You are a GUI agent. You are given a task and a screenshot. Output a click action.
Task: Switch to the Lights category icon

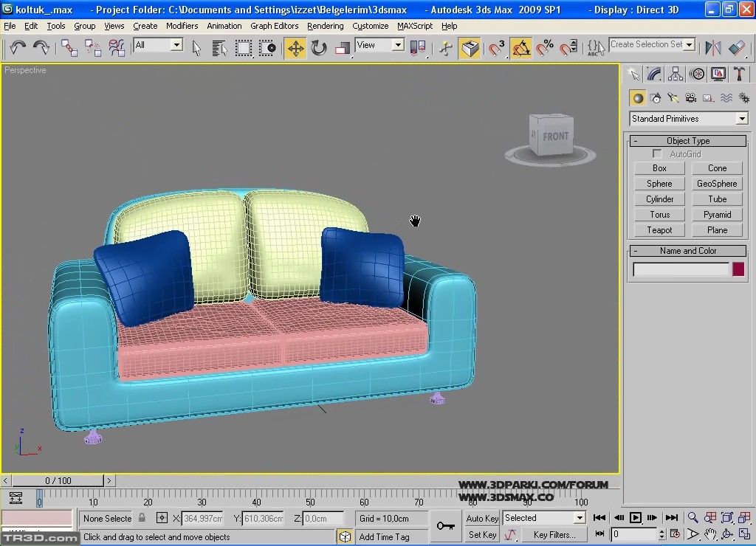coord(673,97)
